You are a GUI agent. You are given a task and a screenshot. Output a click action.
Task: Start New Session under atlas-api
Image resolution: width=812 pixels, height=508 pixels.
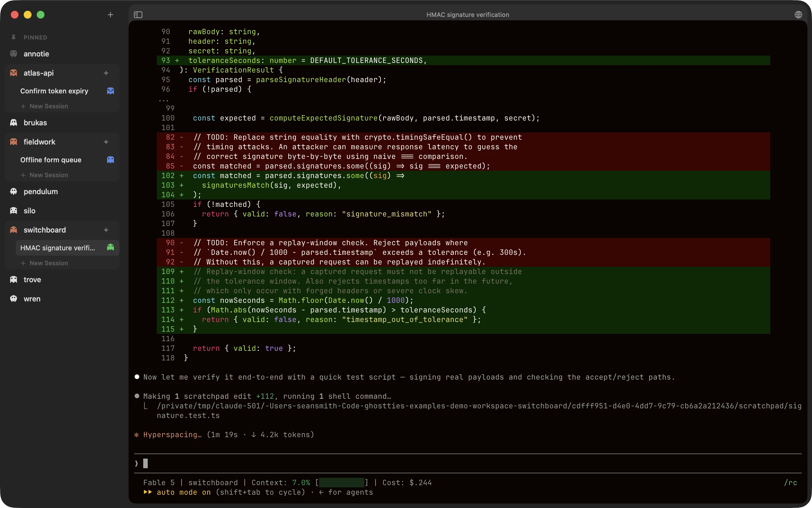45,106
